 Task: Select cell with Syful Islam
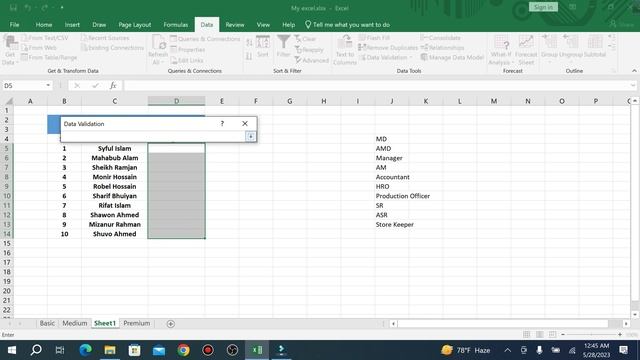click(114, 148)
